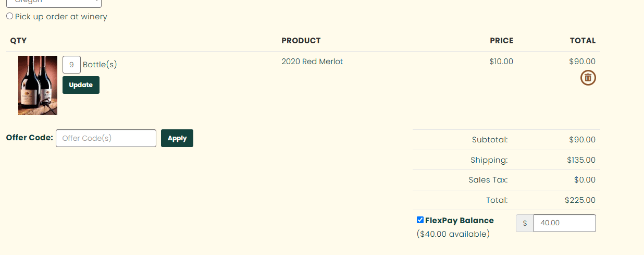Click the dollar sign prefix beside FlexPay amount
Image resolution: width=644 pixels, height=255 pixels.
[x=525, y=223]
